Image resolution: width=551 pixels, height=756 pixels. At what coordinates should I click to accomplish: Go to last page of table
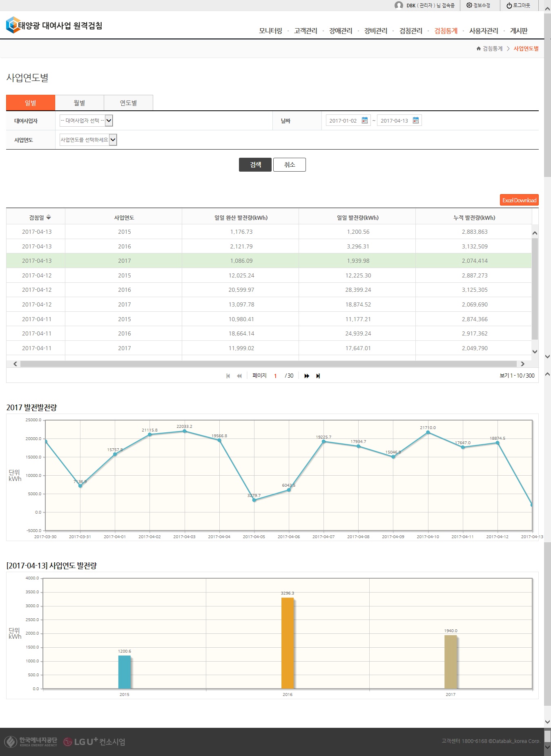(318, 376)
